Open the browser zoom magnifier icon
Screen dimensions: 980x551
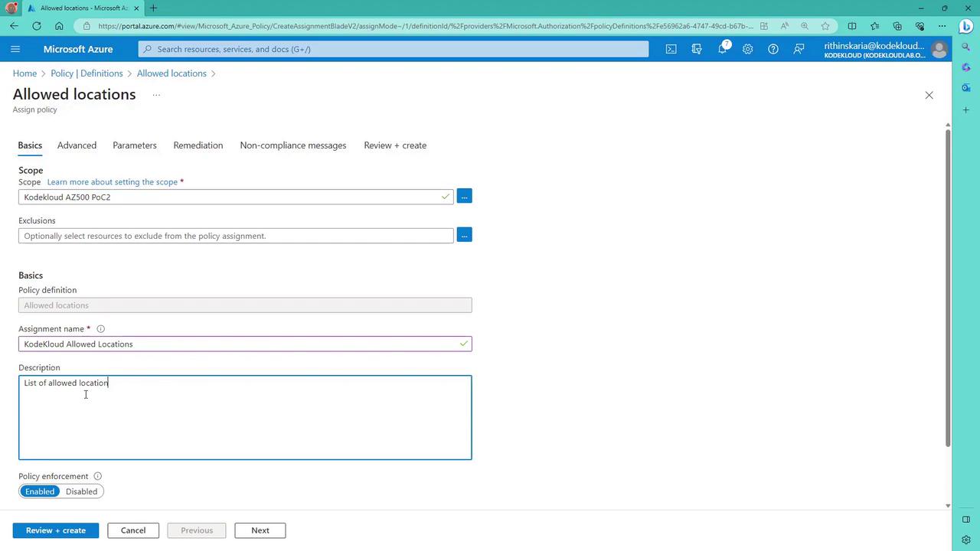[805, 25]
